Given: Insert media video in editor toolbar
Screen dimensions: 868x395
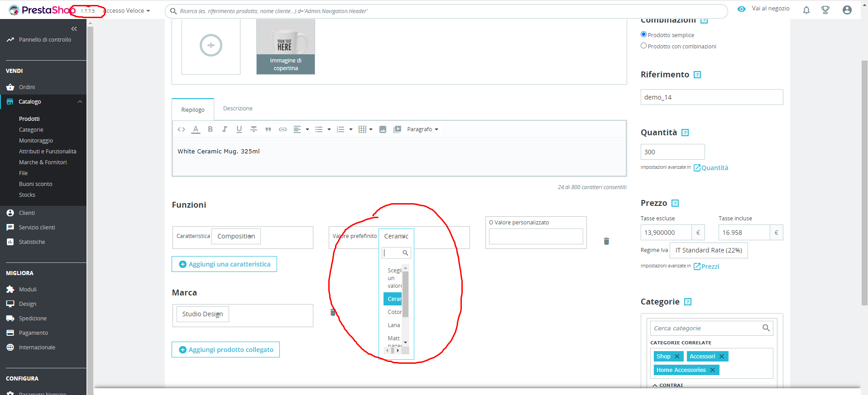Looking at the screenshot, I should (x=397, y=129).
